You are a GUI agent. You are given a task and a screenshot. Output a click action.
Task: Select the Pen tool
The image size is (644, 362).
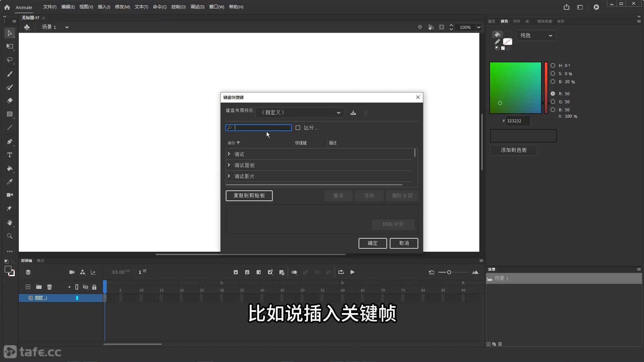pos(10,141)
